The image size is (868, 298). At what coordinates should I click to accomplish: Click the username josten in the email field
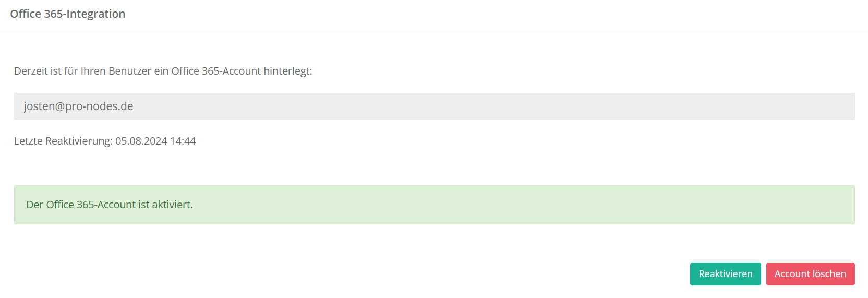(39, 106)
